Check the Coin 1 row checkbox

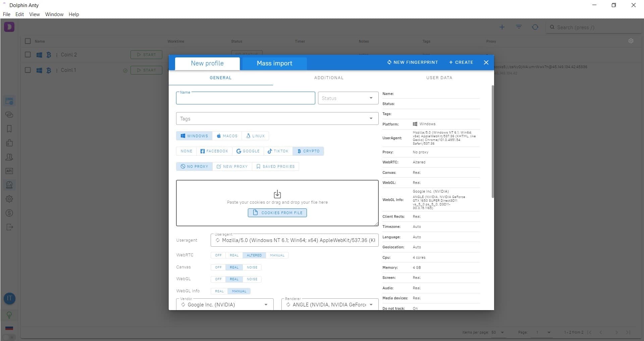point(28,70)
